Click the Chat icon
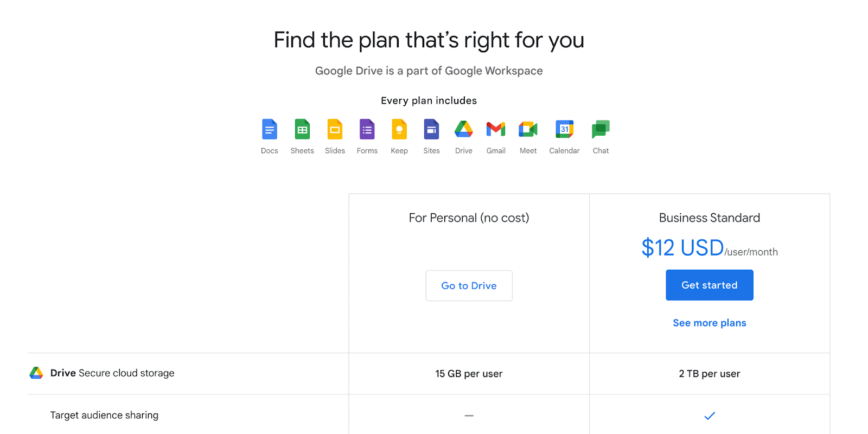The image size is (868, 434). [600, 129]
